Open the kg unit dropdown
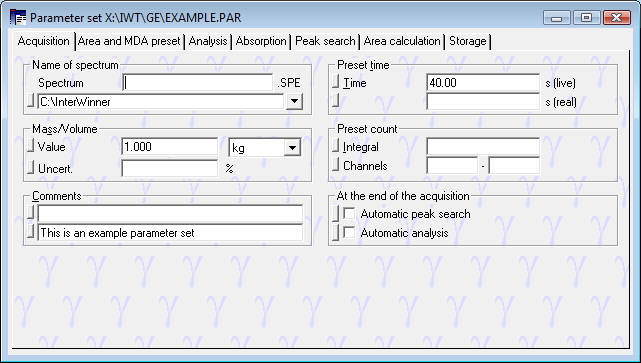641x363 pixels. (292, 148)
